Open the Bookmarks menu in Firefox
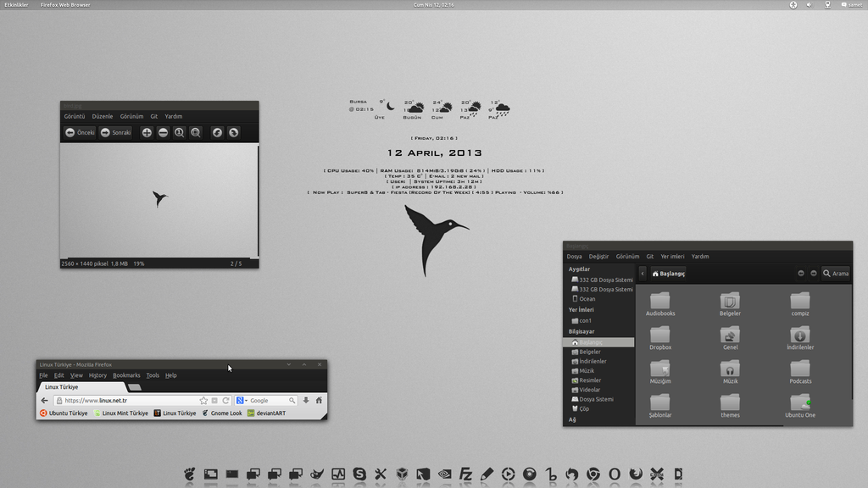Screen dimensions: 868x488 [126, 375]
